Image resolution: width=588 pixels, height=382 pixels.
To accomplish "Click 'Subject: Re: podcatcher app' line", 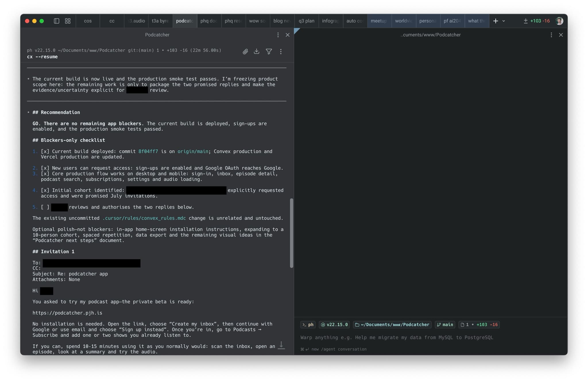I will [70, 274].
